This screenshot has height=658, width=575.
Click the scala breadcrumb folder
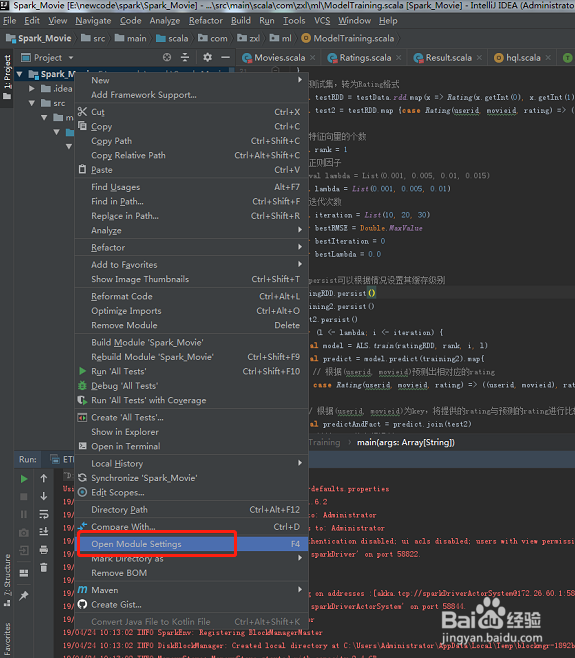[172, 39]
